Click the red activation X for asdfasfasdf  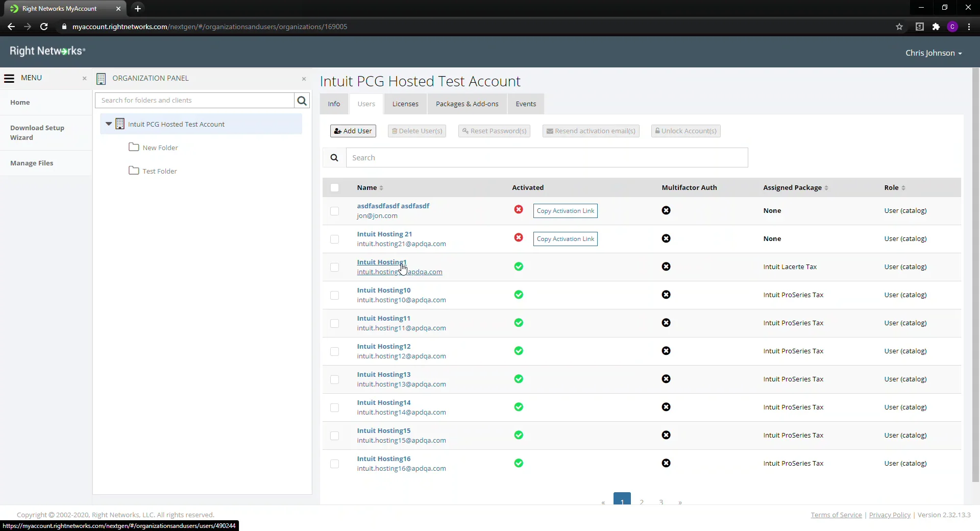(x=519, y=210)
